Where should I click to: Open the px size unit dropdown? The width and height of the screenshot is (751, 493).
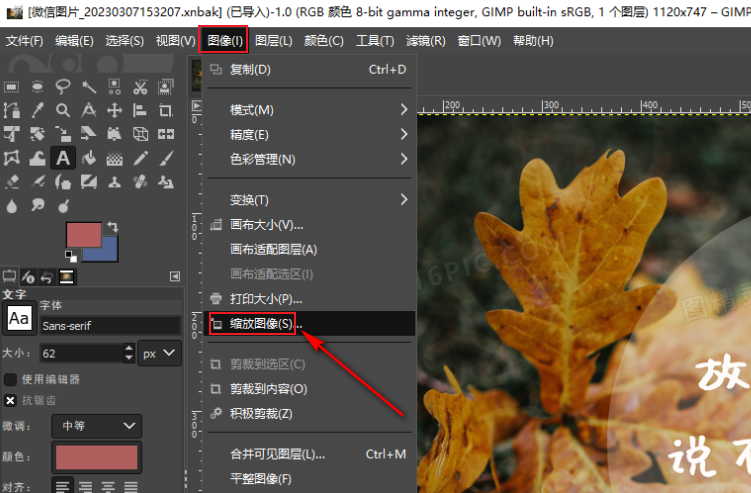[x=159, y=354]
